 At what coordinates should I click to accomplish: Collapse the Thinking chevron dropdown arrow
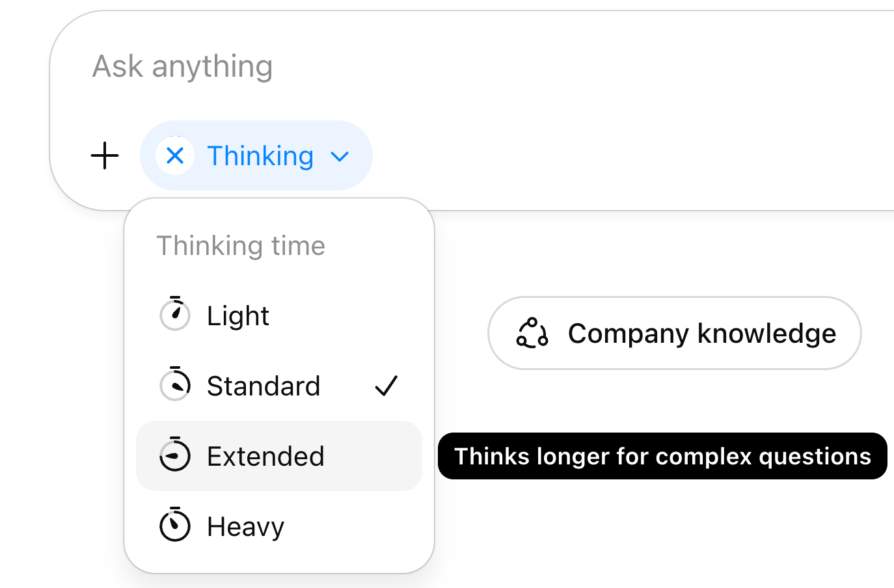pos(340,157)
